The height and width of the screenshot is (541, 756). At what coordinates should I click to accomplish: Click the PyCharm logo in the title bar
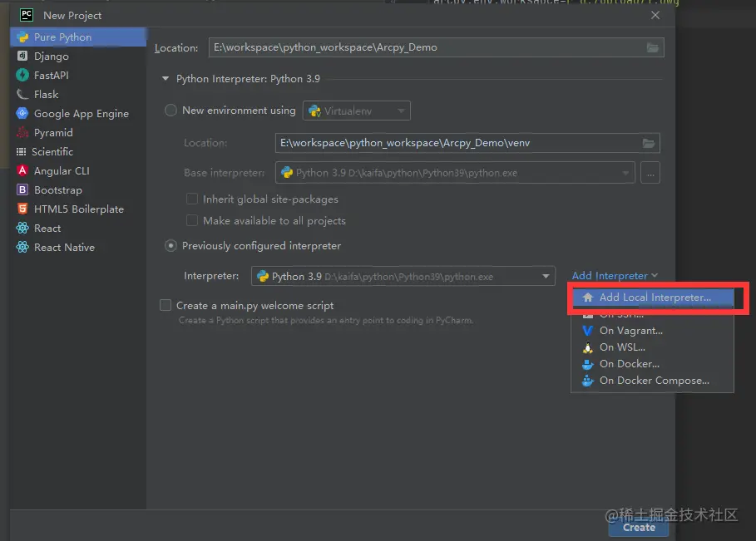pyautogui.click(x=27, y=15)
